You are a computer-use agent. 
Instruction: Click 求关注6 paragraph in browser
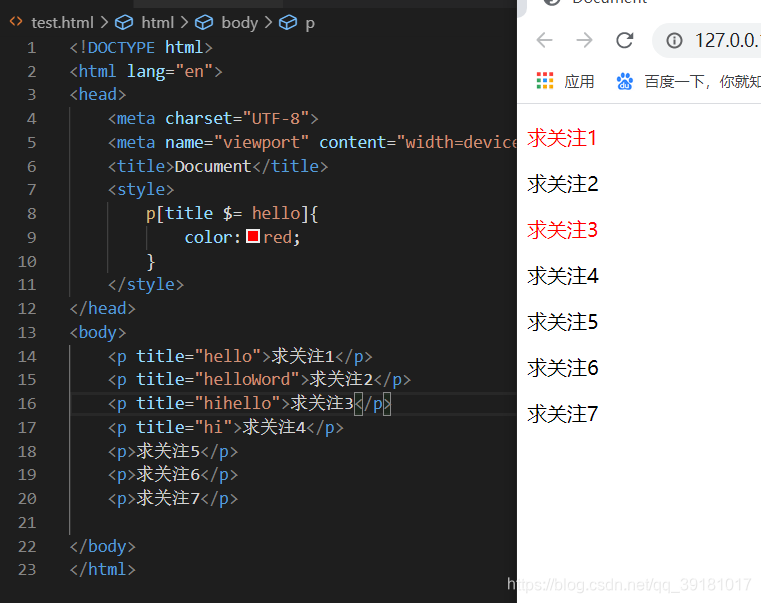tap(563, 368)
